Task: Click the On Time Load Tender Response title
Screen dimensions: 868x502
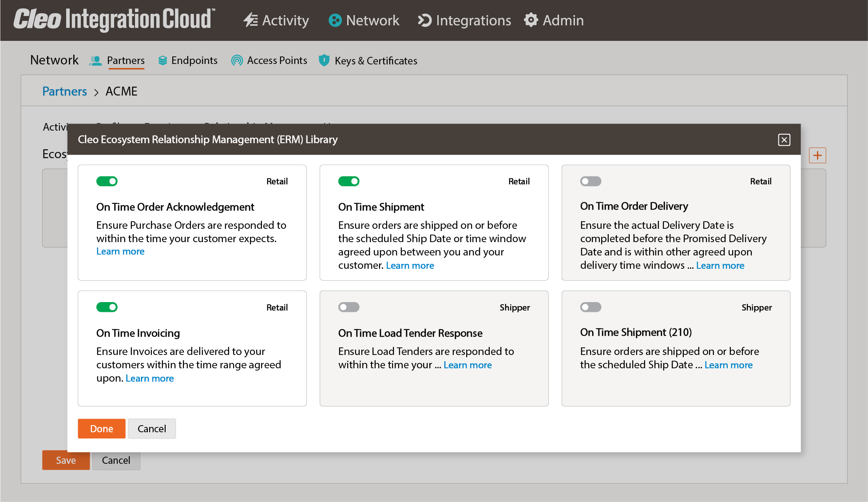Action: (410, 333)
